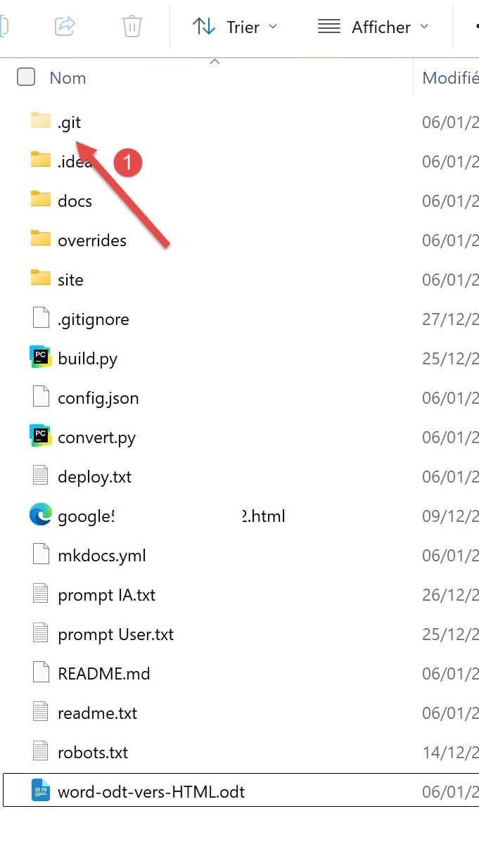Select the deploy.txt file
This screenshot has width=479, height=868.
(239, 476)
